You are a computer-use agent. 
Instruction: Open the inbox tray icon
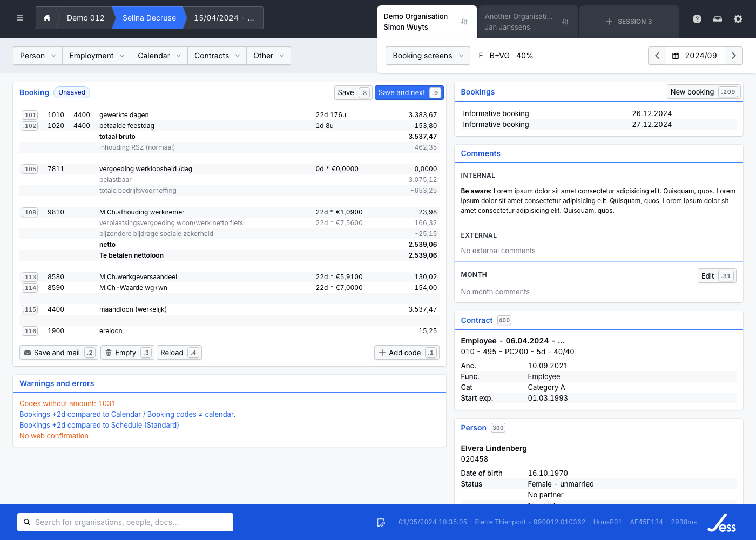pos(718,19)
